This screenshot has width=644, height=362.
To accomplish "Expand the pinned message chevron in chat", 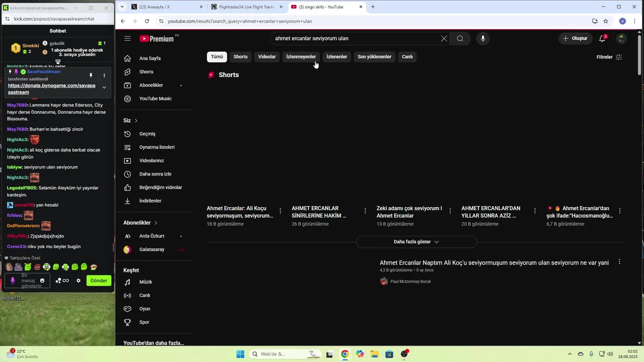I will point(104,87).
